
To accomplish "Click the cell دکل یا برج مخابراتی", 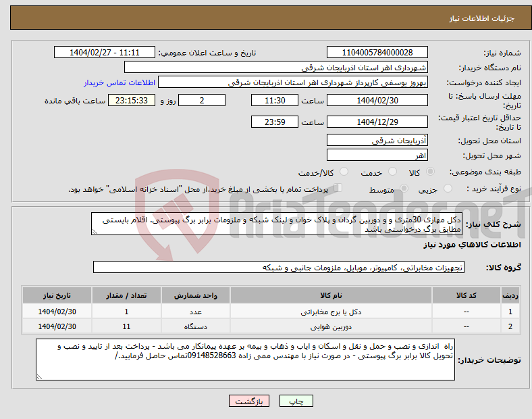I will 331,312.
